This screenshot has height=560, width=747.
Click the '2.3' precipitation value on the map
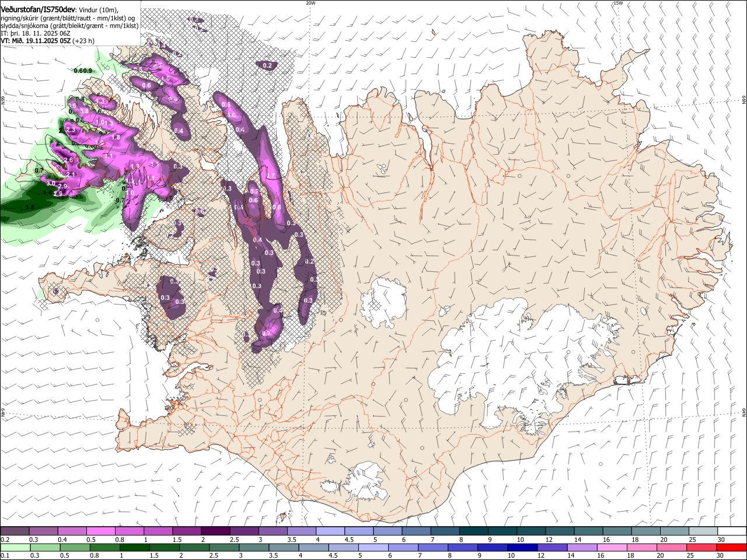pyautogui.click(x=71, y=129)
